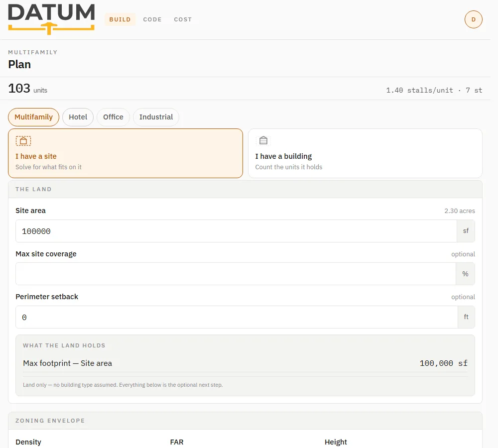Screen dimensions: 498x448
Task: Click the 'FAR' label
Action: coord(177,442)
